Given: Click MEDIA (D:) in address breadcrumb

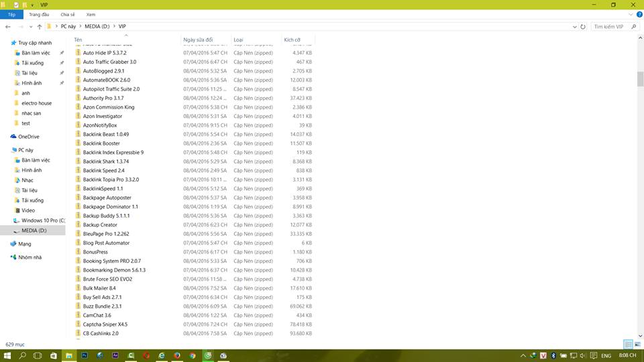Looking at the screenshot, I should 97,26.
